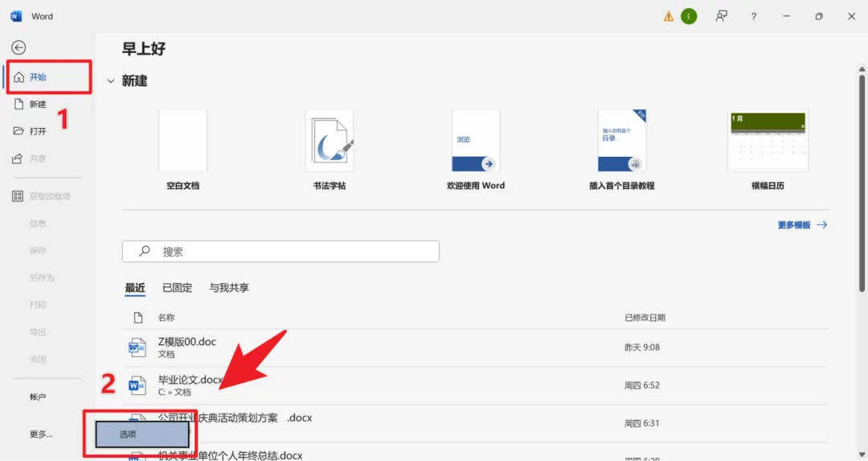Click 帐户 in the sidebar
The height and width of the screenshot is (461, 868).
pos(38,397)
